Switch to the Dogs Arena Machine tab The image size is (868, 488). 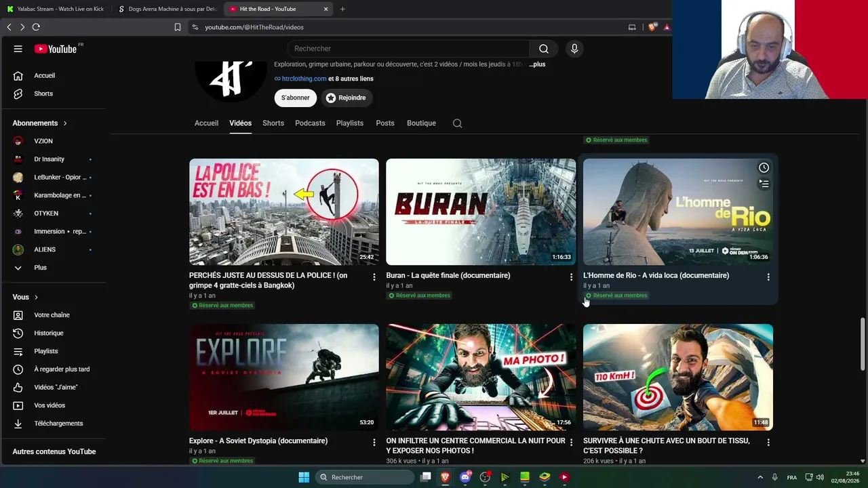tap(167, 9)
